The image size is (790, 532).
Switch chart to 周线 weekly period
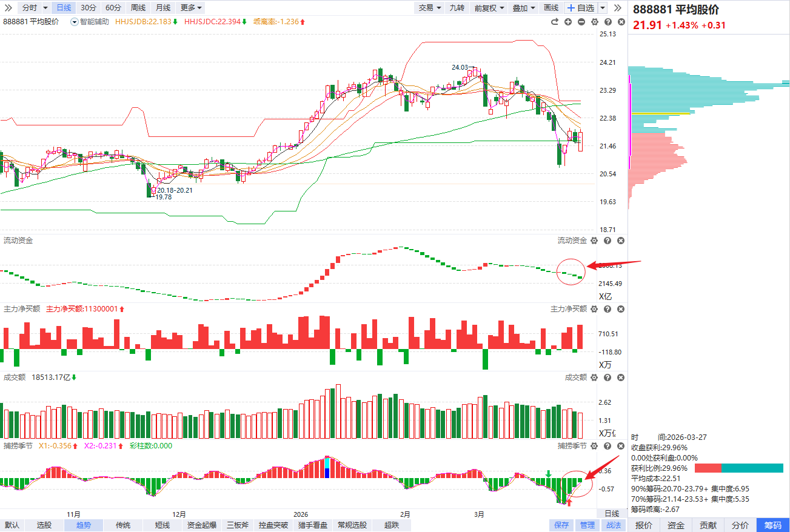click(x=138, y=8)
